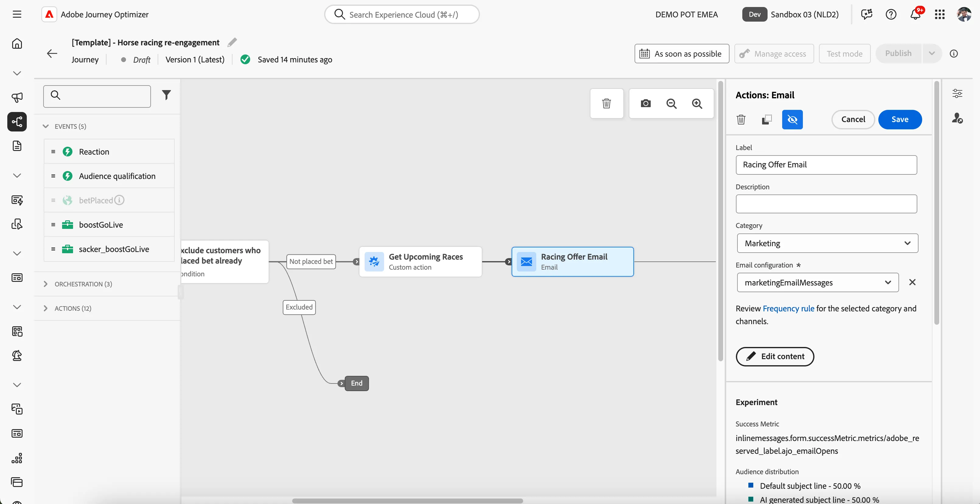Focus the palette search field
The width and height of the screenshot is (980, 504).
(97, 96)
